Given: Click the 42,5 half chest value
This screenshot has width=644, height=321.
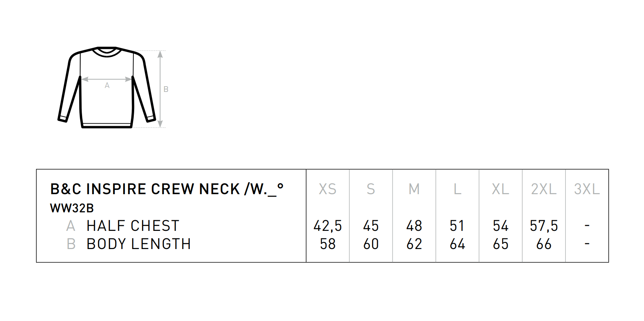Looking at the screenshot, I should point(328,226).
